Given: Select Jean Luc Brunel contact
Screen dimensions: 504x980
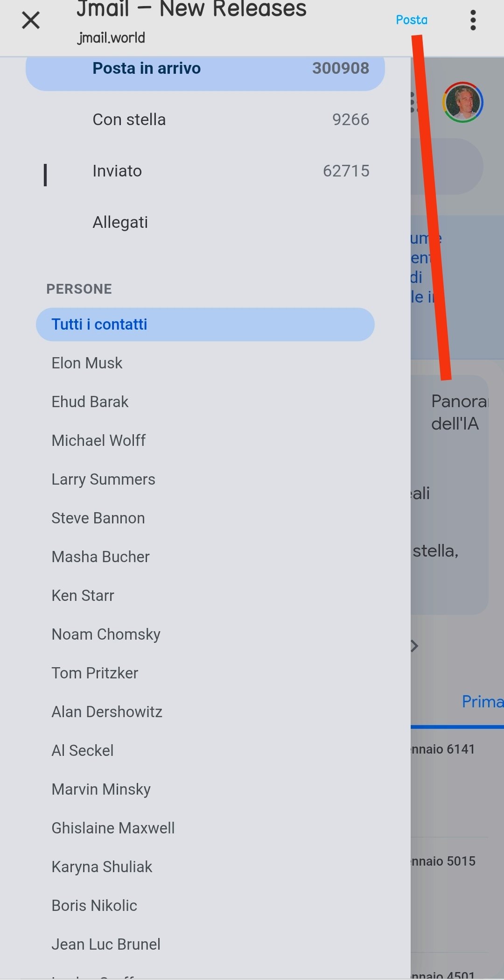Looking at the screenshot, I should 106,945.
